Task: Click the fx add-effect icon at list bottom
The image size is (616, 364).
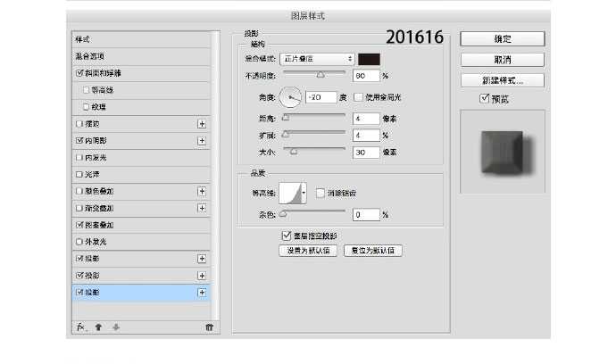Action: [80, 327]
